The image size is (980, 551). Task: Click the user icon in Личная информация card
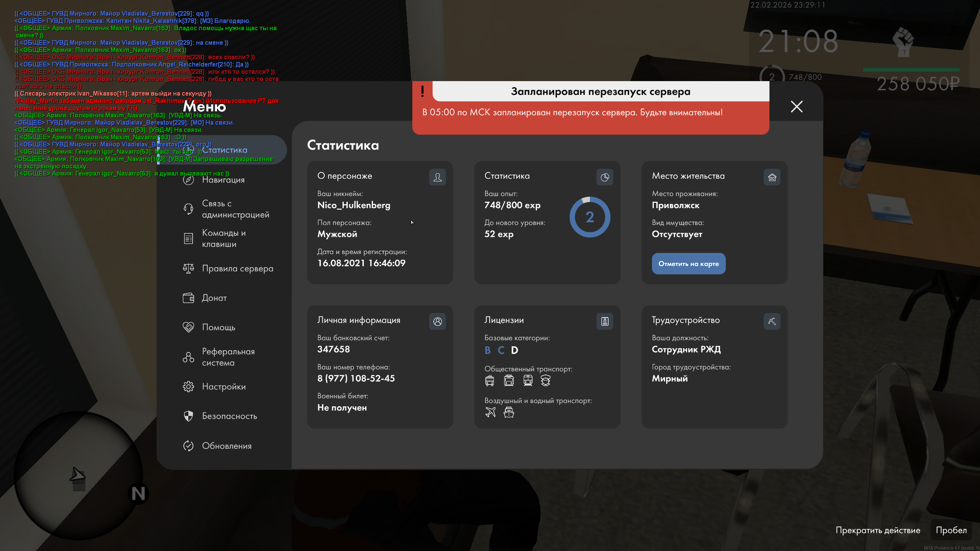[437, 321]
